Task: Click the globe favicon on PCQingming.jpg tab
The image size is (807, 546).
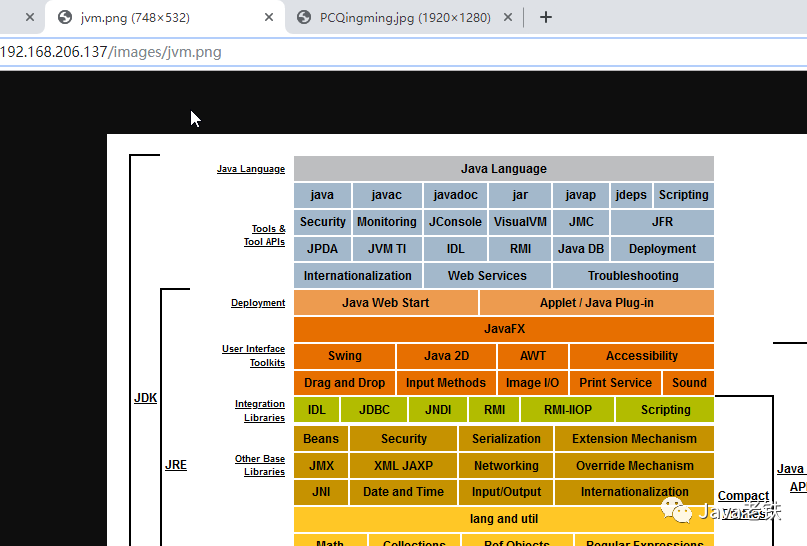Action: coord(304,17)
